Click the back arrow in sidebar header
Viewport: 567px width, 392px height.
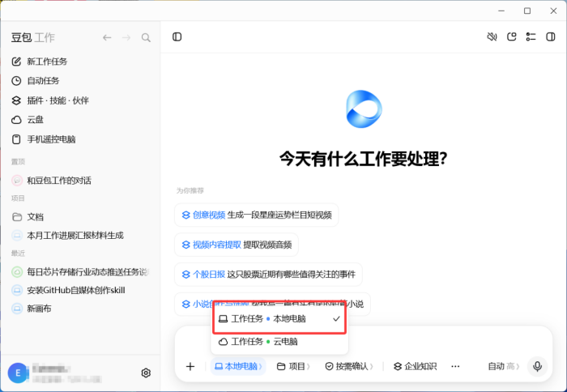pyautogui.click(x=107, y=37)
